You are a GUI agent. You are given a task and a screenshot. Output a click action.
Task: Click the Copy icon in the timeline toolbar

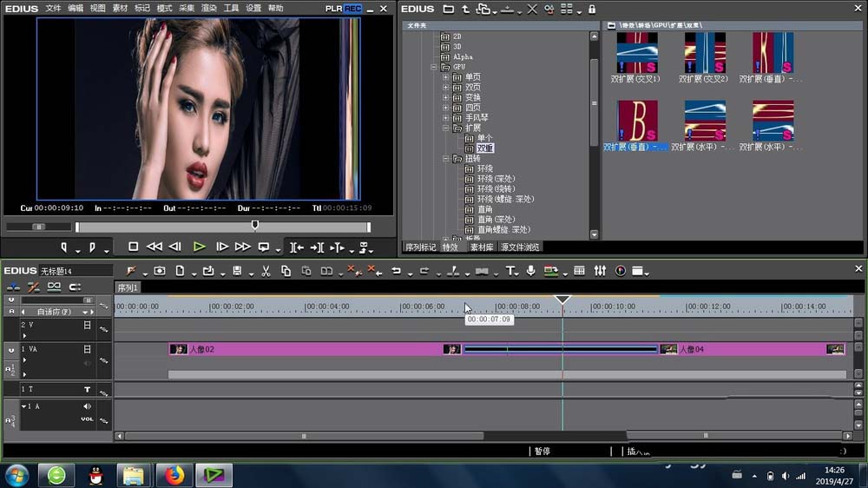coord(286,271)
